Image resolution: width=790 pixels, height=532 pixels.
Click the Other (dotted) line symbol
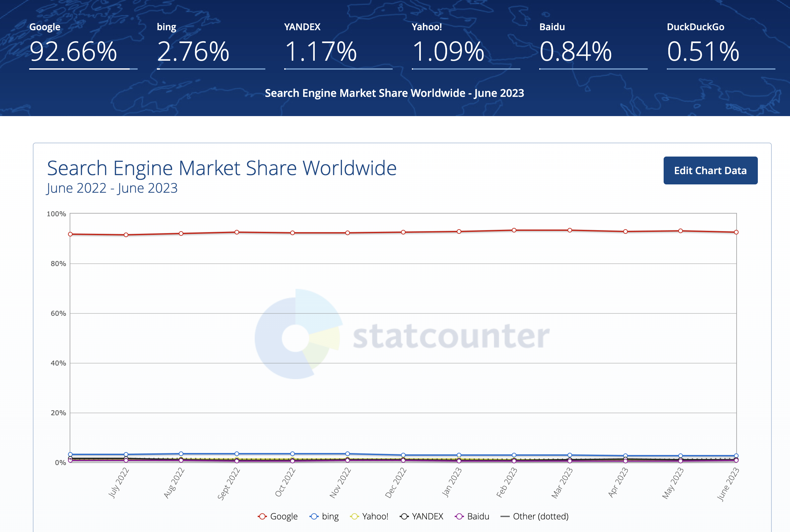tap(504, 516)
